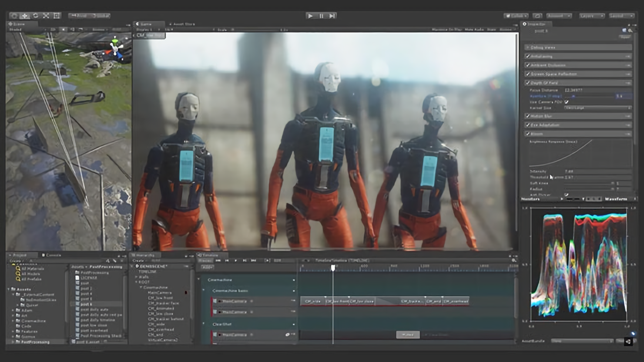The image size is (644, 362).
Task: Select the CM_overhead clip on the timeline
Action: coord(456,301)
